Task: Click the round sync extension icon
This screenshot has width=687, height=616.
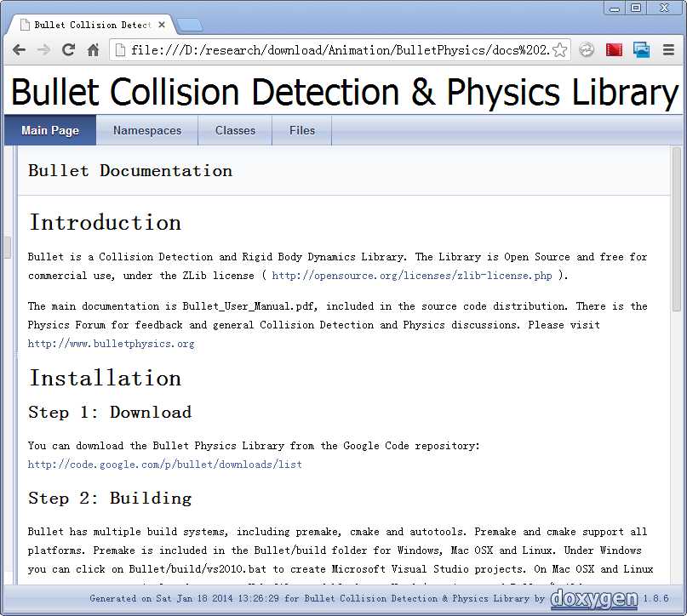Action: (x=587, y=50)
